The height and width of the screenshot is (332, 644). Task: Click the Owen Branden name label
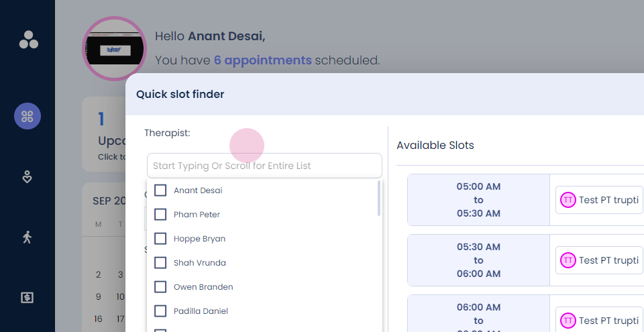point(203,287)
